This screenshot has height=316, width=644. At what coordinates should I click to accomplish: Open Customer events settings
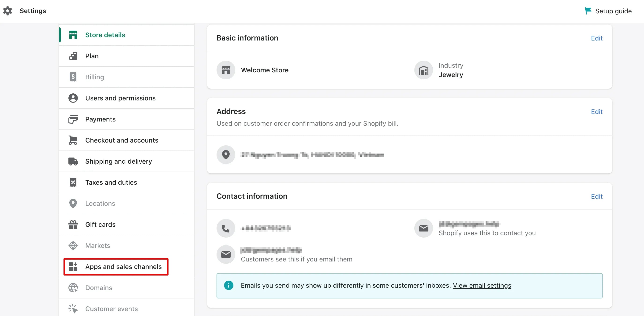(x=127, y=309)
